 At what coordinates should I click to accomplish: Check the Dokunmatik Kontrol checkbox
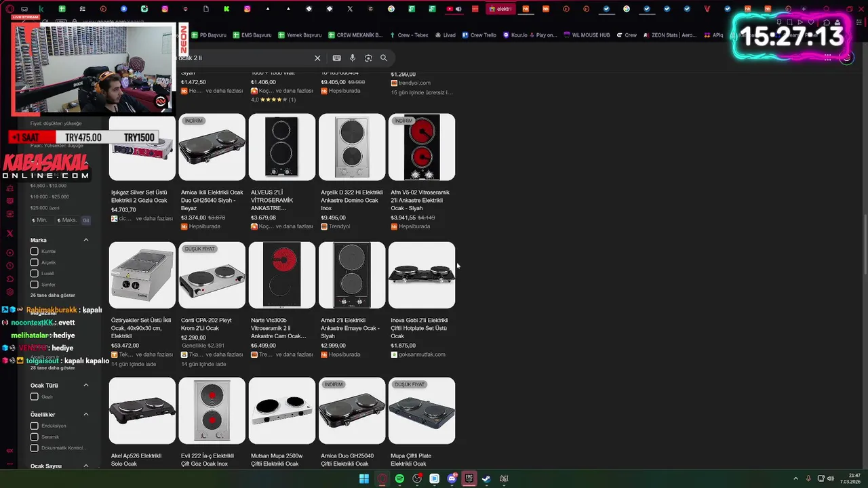35,447
